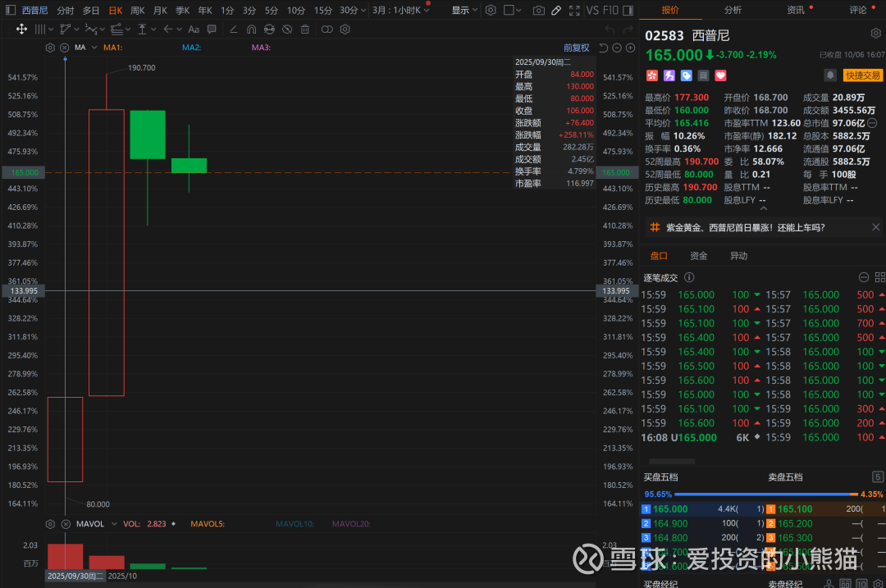
Task: Toggle drawings visibility eye icon
Action: coord(287,30)
